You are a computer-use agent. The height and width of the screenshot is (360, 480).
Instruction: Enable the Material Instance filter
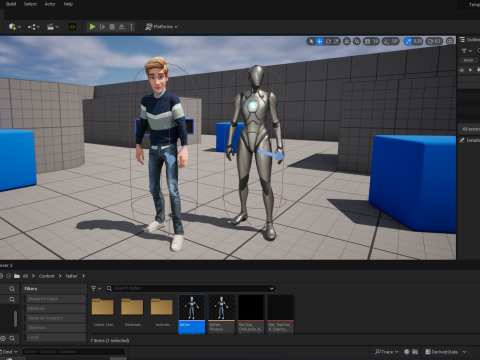pyautogui.click(x=55, y=318)
